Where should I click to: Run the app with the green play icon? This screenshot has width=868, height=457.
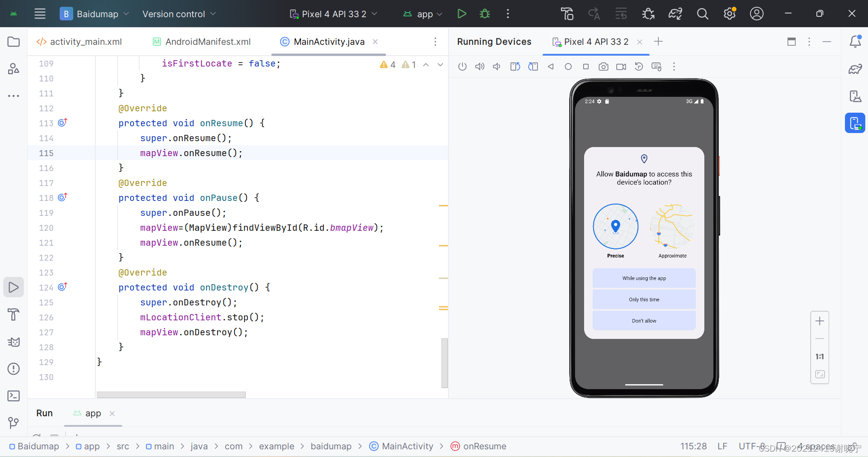tap(462, 14)
